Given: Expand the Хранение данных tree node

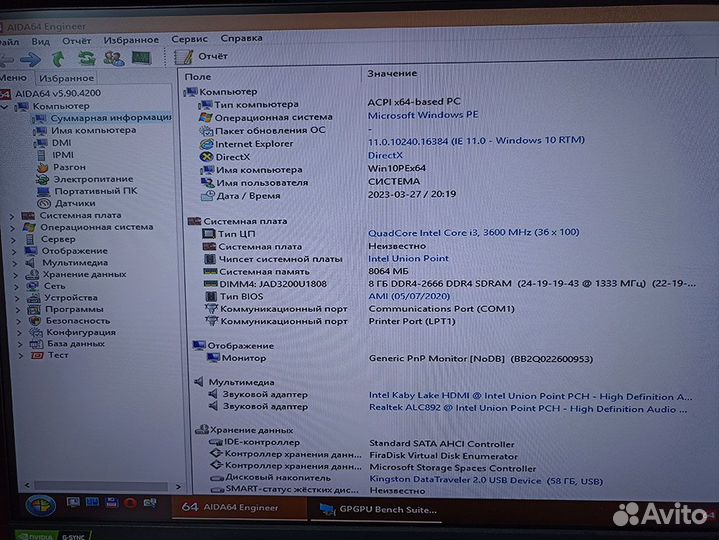Looking at the screenshot, I should (x=16, y=276).
